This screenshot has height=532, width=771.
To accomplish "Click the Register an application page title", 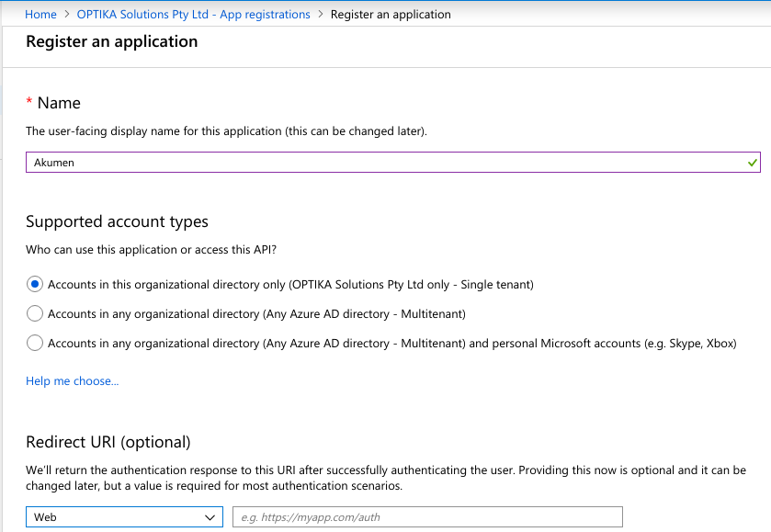I will point(111,41).
